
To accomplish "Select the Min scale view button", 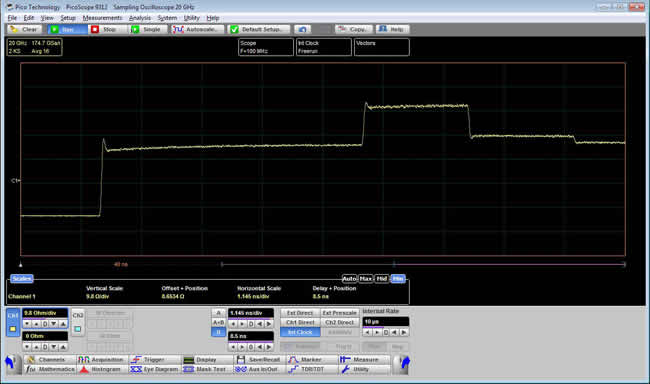I will [398, 279].
